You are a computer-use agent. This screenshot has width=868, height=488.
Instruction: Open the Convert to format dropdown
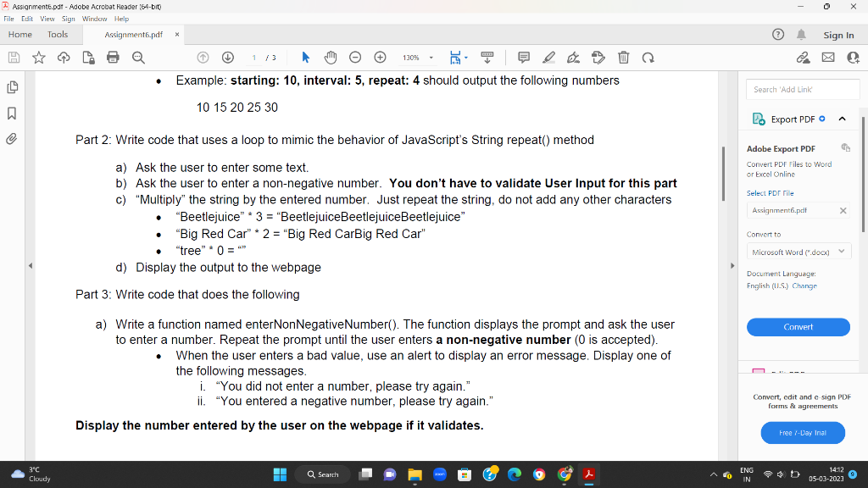798,251
